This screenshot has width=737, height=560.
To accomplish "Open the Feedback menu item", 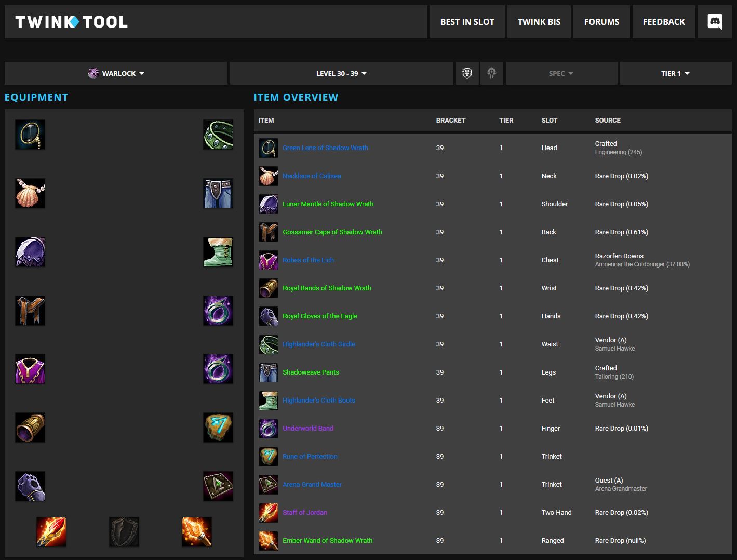I will [x=664, y=22].
